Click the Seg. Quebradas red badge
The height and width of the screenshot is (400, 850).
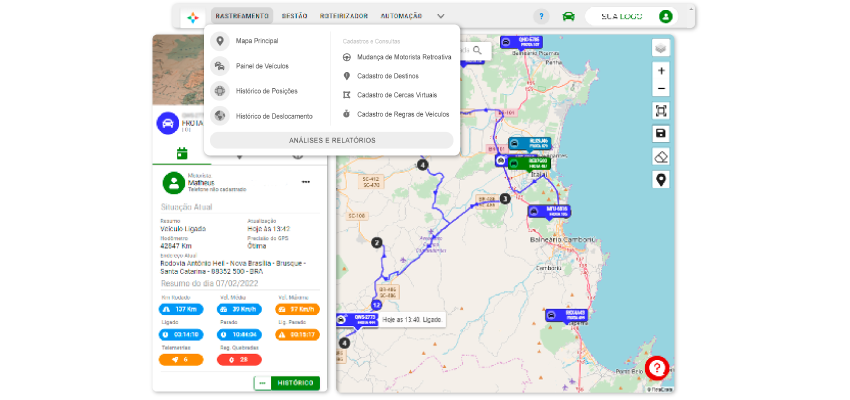(238, 359)
